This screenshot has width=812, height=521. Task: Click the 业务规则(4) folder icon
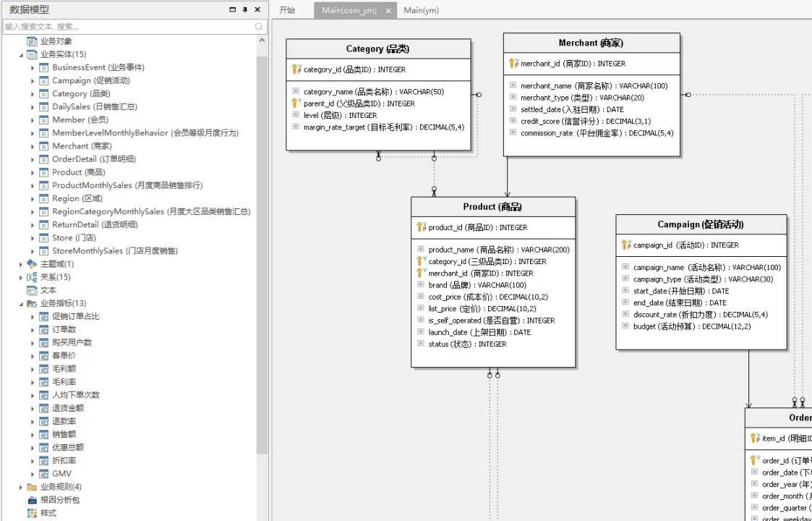pos(32,487)
